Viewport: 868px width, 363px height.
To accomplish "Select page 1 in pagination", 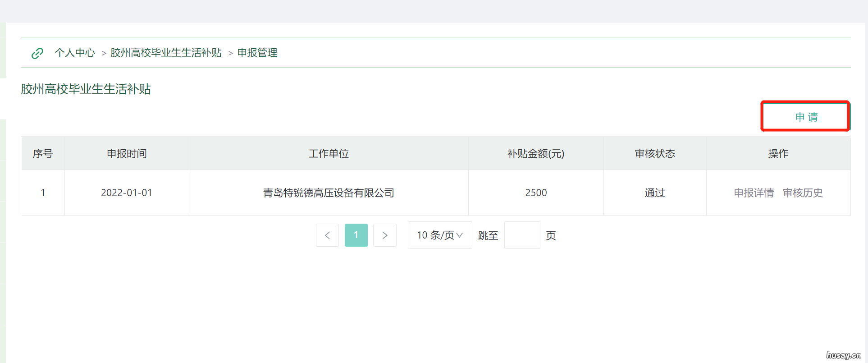I will click(356, 235).
